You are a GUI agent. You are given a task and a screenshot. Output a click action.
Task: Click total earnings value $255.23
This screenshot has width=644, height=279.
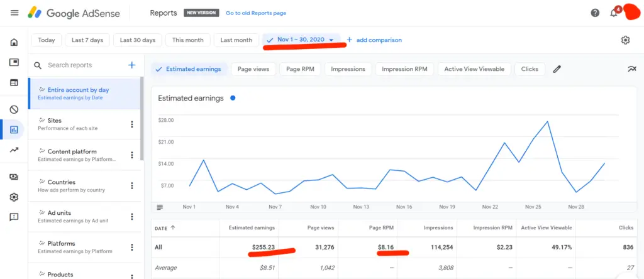pyautogui.click(x=264, y=248)
